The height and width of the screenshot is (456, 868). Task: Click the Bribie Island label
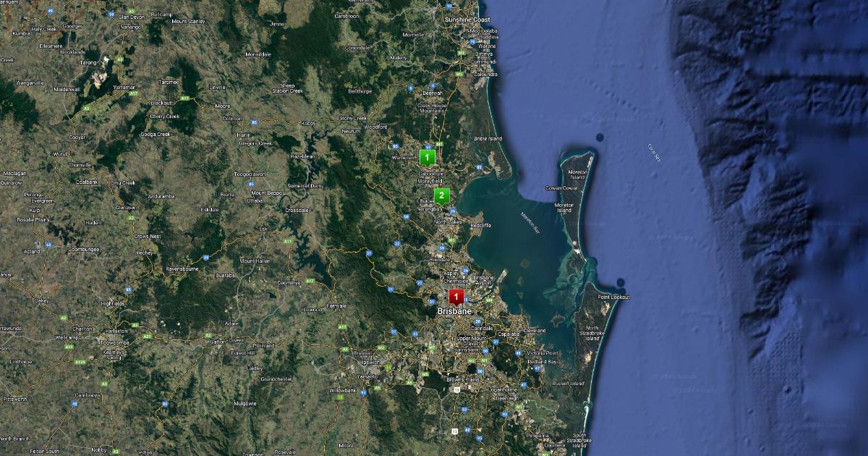point(488,138)
